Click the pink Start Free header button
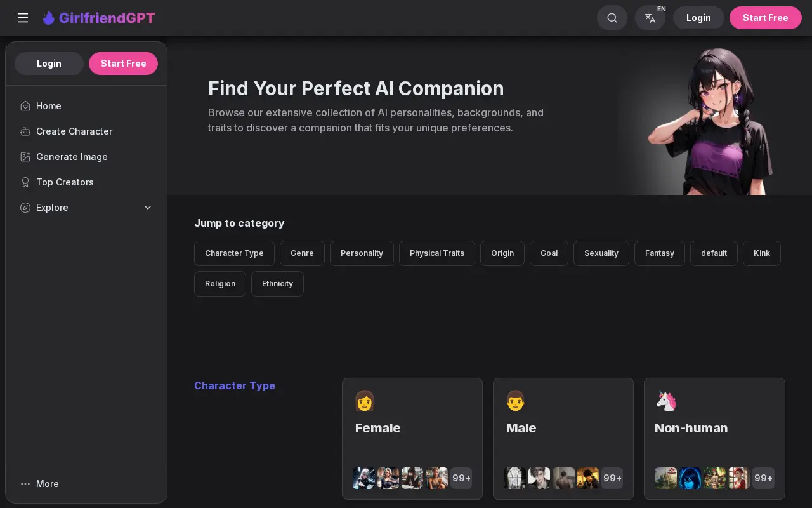812x508 pixels. 766,18
